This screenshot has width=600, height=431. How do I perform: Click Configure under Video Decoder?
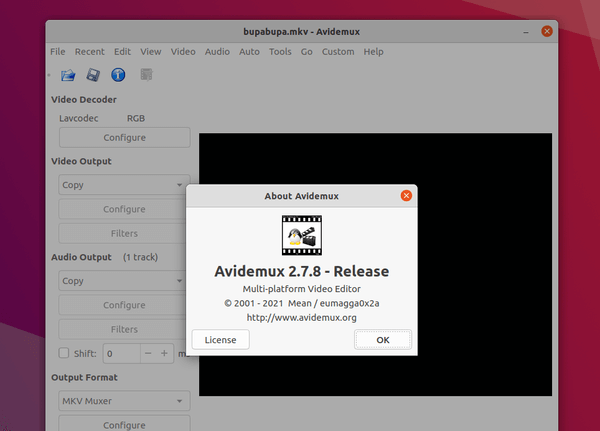(x=124, y=137)
